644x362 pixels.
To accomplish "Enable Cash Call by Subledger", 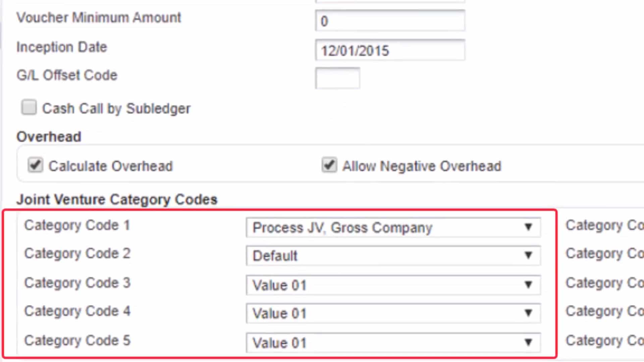I will 29,107.
